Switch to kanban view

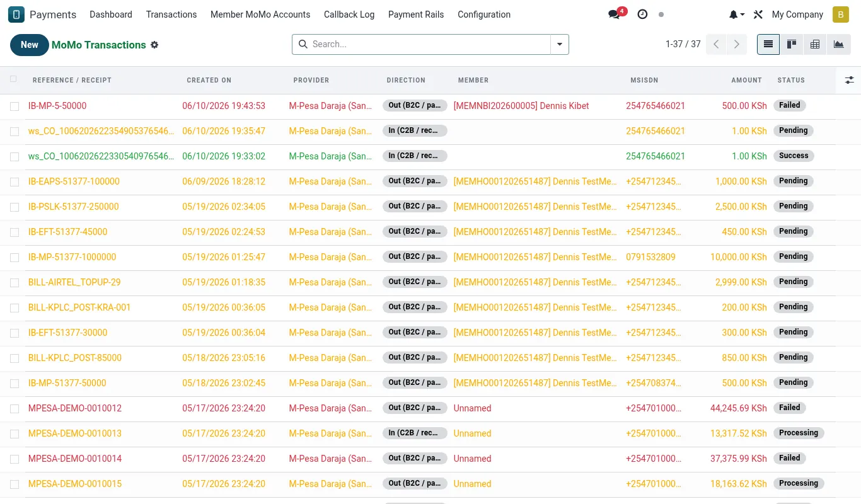(792, 44)
